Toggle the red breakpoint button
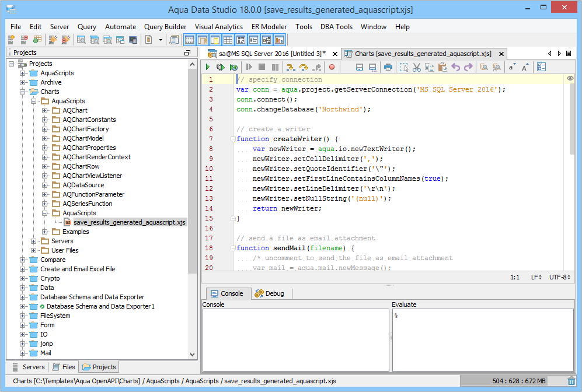 (332, 68)
